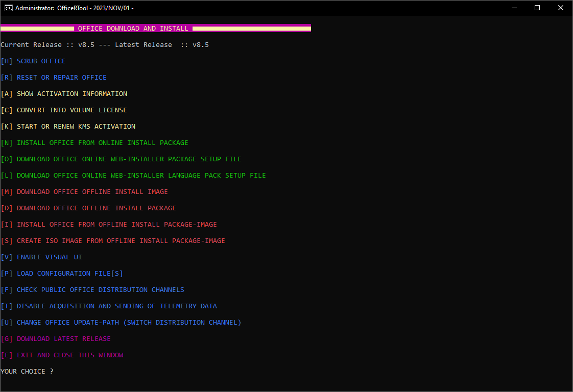Select the [H] SCRUB OFFICE option
This screenshot has width=573, height=392.
(33, 61)
